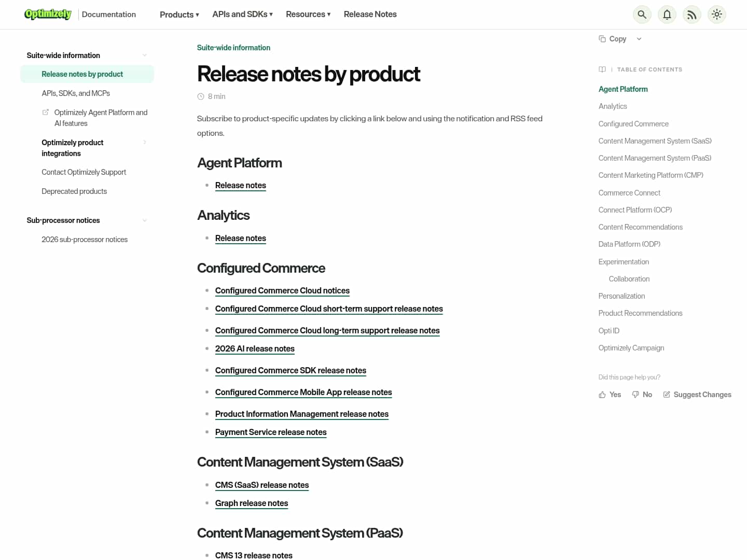Click the Optimizely logo

coord(48,14)
